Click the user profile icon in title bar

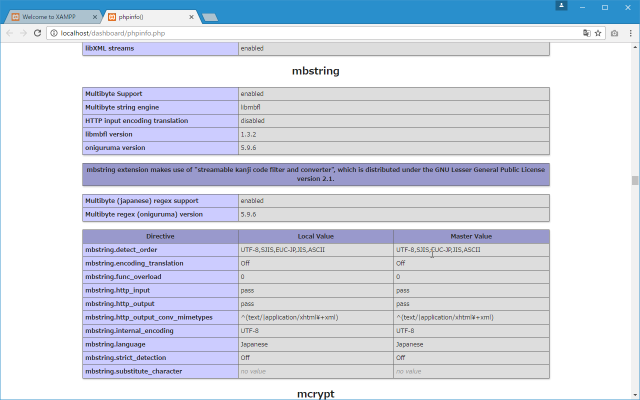click(562, 5)
